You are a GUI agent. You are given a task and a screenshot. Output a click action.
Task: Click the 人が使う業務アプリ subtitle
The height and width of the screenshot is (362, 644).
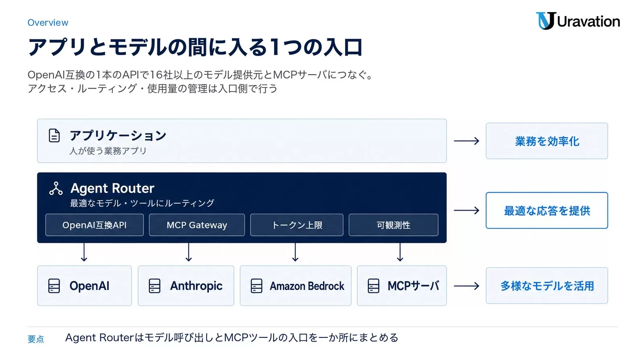tap(108, 151)
